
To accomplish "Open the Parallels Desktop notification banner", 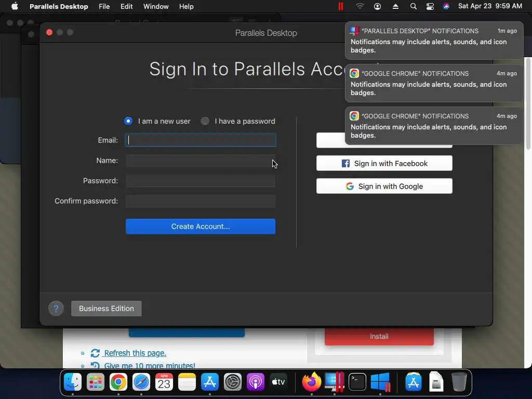I will click(x=434, y=41).
